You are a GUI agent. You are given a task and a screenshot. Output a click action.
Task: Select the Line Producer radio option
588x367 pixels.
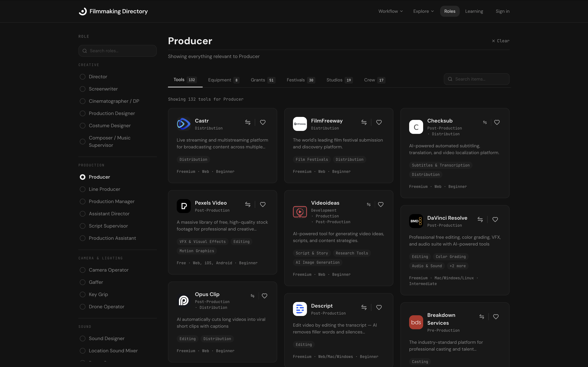click(83, 189)
